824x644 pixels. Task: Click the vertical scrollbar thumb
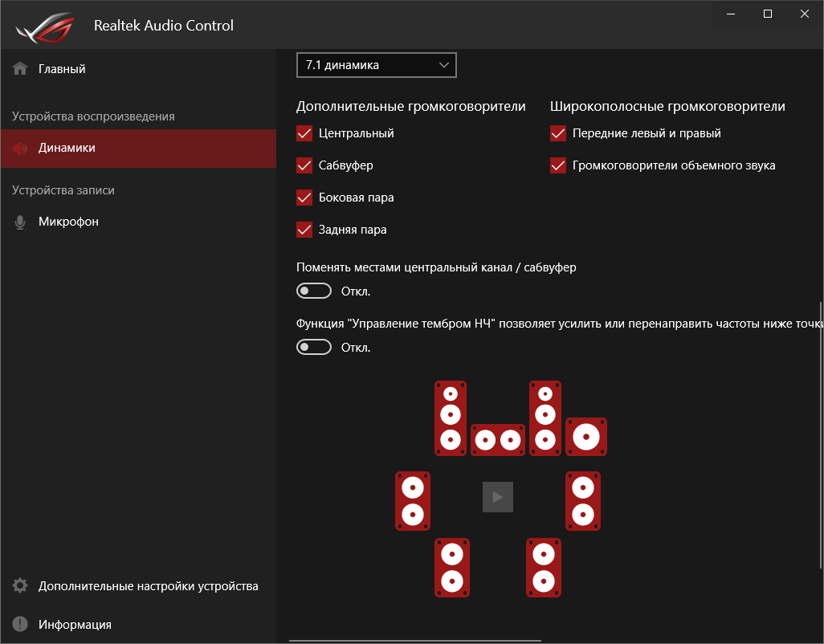[820, 434]
